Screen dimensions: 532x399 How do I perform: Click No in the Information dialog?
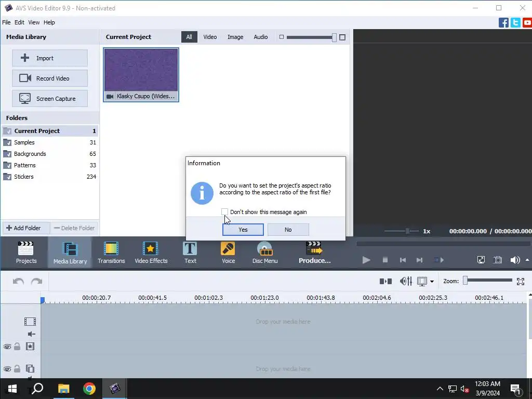(x=288, y=230)
